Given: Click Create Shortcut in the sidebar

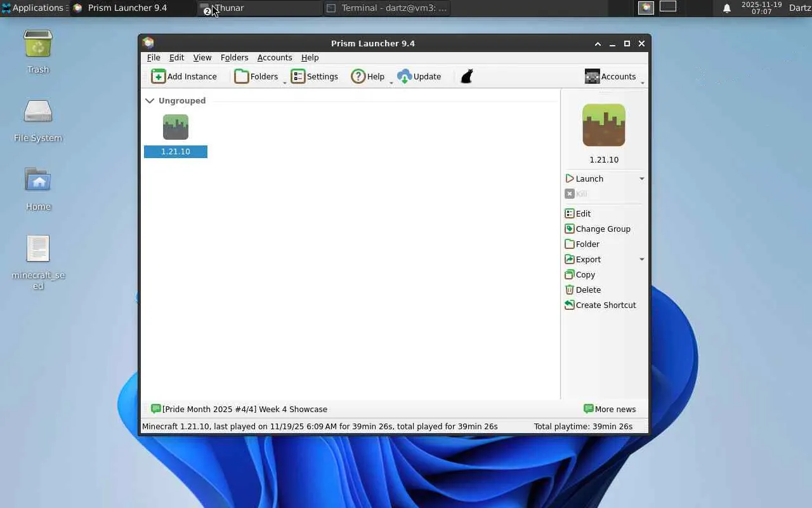Looking at the screenshot, I should (600, 305).
